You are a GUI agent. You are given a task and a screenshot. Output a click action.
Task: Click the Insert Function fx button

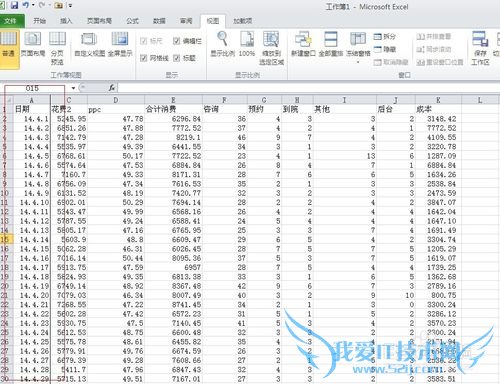(112, 88)
